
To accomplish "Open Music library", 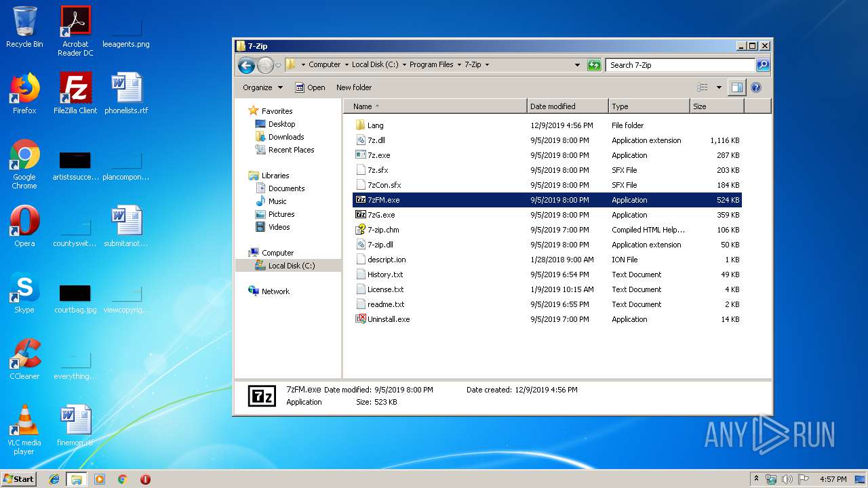I will click(277, 201).
